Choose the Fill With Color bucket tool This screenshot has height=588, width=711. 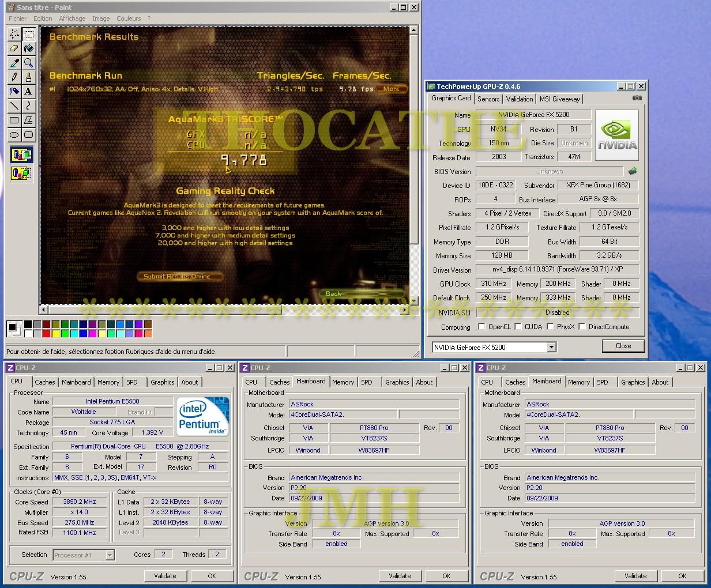pyautogui.click(x=29, y=48)
